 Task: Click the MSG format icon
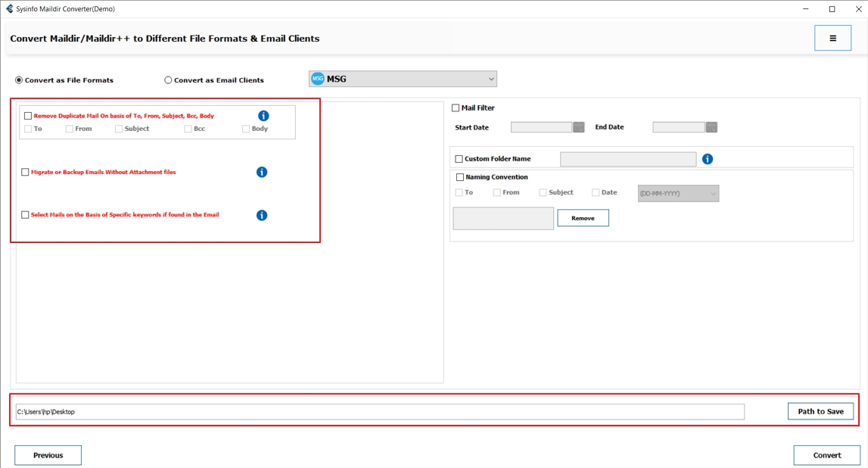tap(317, 80)
